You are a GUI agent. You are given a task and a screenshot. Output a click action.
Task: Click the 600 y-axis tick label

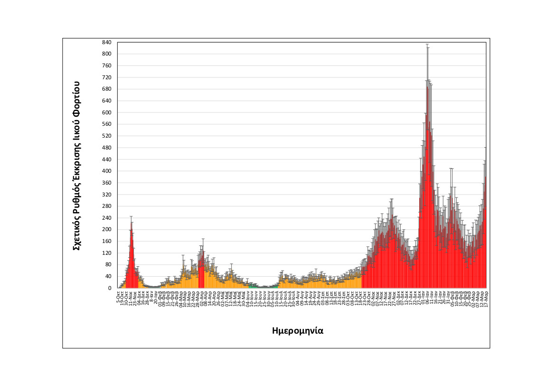[106, 112]
